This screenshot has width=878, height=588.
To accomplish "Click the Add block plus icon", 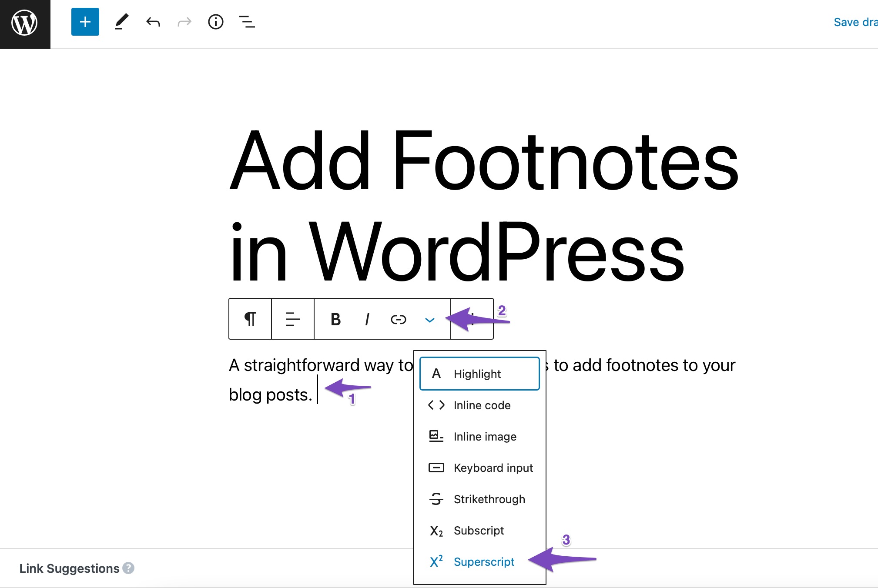I will (85, 22).
